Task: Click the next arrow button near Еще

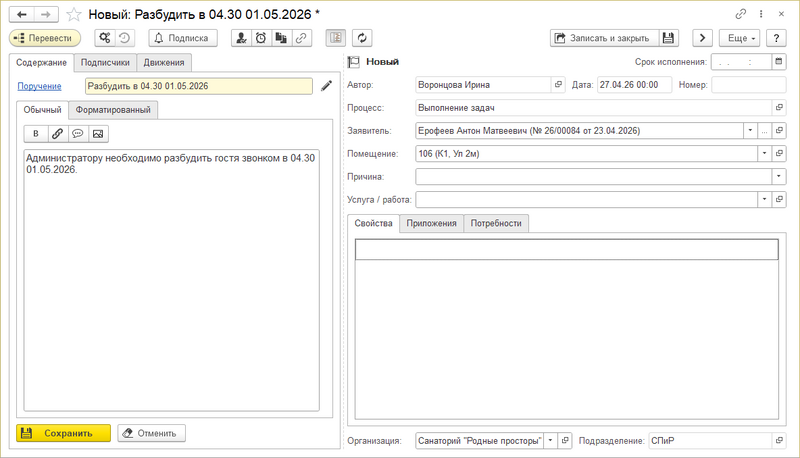Action: coord(703,38)
